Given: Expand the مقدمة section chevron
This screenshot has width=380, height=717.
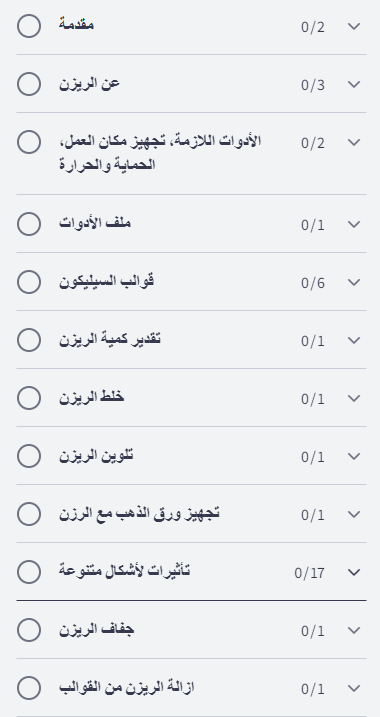Looking at the screenshot, I should pyautogui.click(x=354, y=27).
